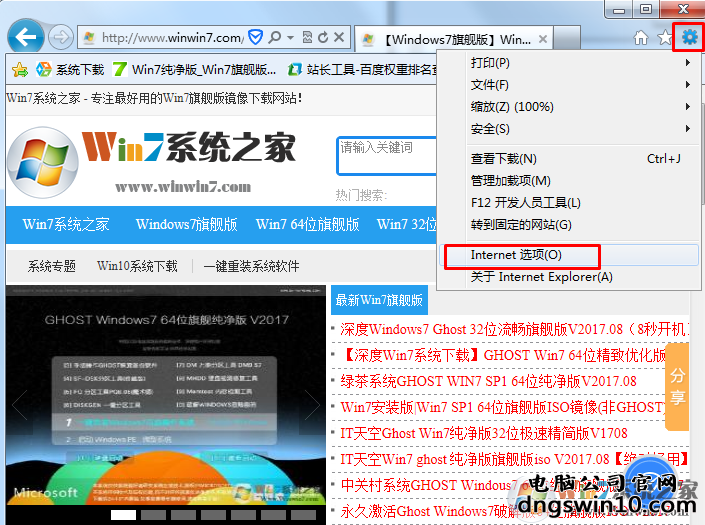Click the Home icon
The image size is (705, 525).
[x=641, y=38]
